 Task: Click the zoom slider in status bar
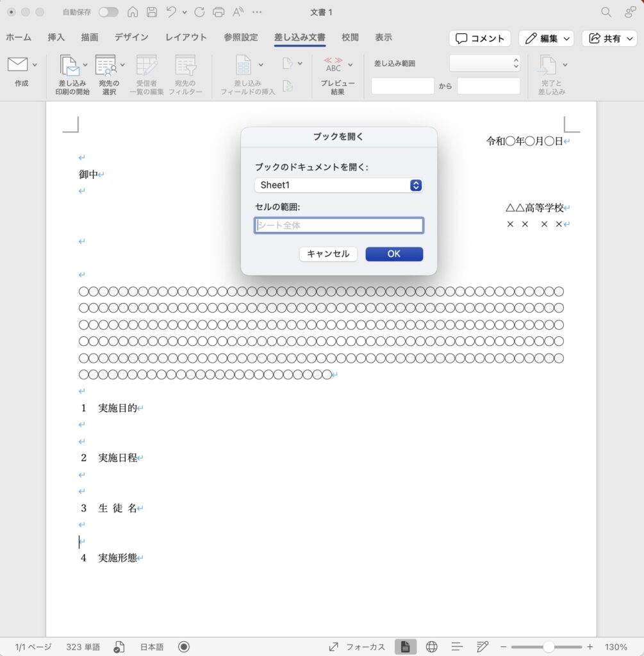(548, 646)
